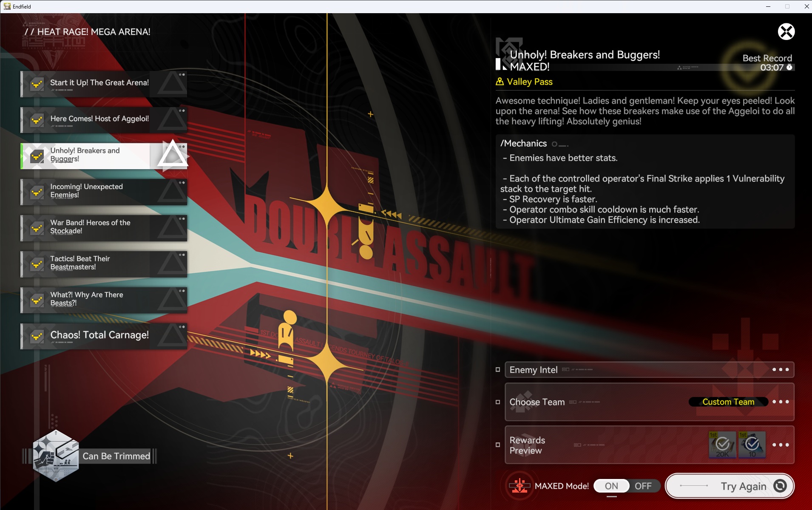Select stage War Band! Heroes of the Stockade!
This screenshot has height=510, width=812.
(x=104, y=228)
